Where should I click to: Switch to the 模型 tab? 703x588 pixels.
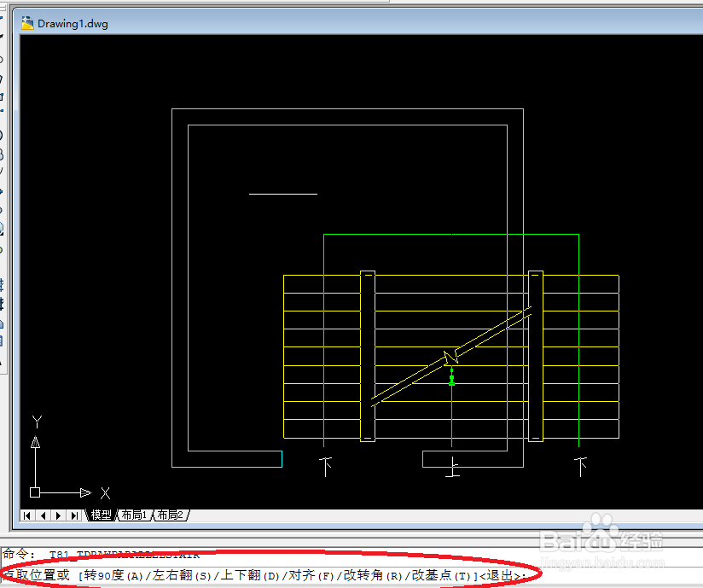[101, 515]
